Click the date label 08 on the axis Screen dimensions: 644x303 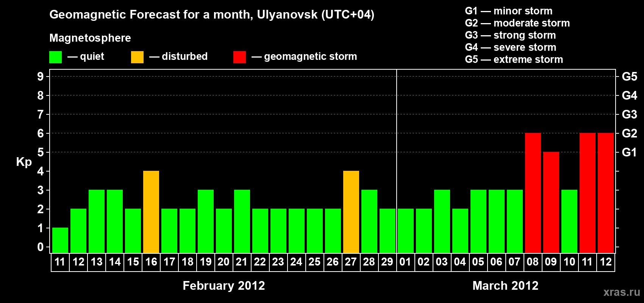coord(533,262)
